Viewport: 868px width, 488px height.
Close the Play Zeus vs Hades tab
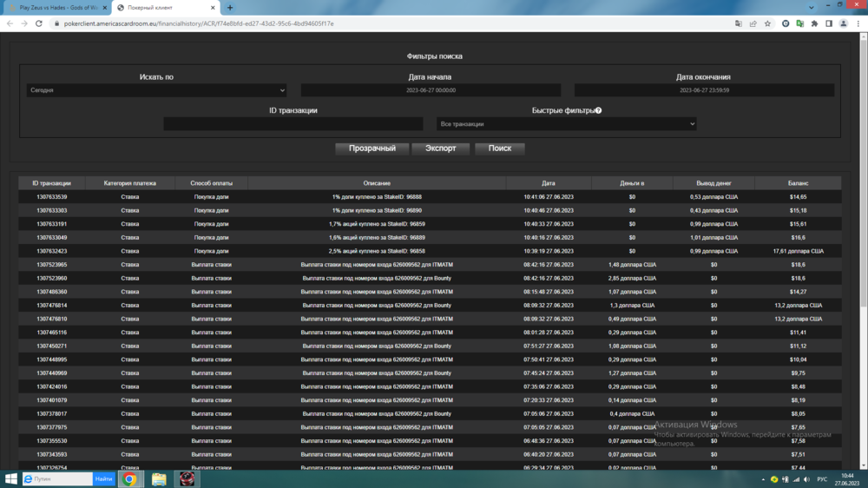point(105,8)
